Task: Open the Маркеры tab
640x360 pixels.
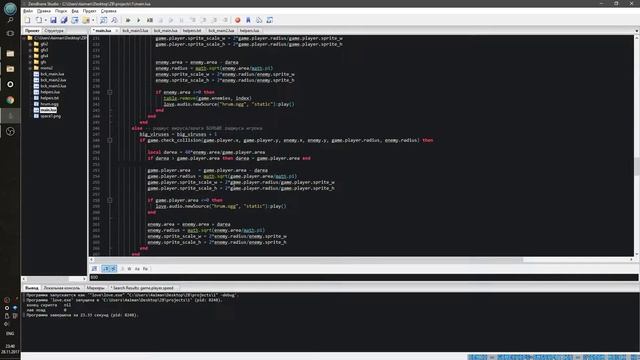Action: [96, 288]
